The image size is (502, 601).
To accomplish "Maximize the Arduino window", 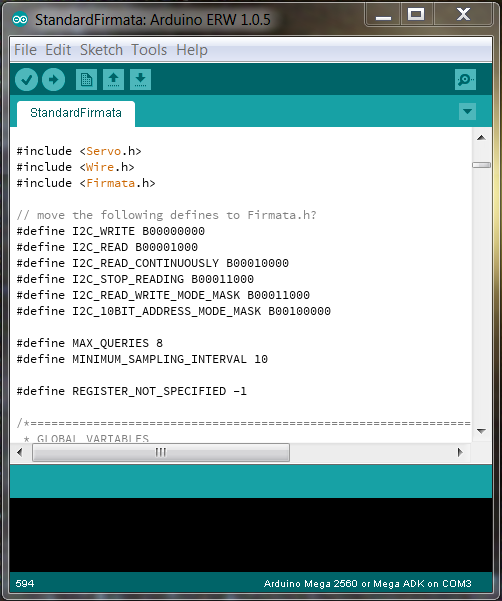I will [416, 15].
